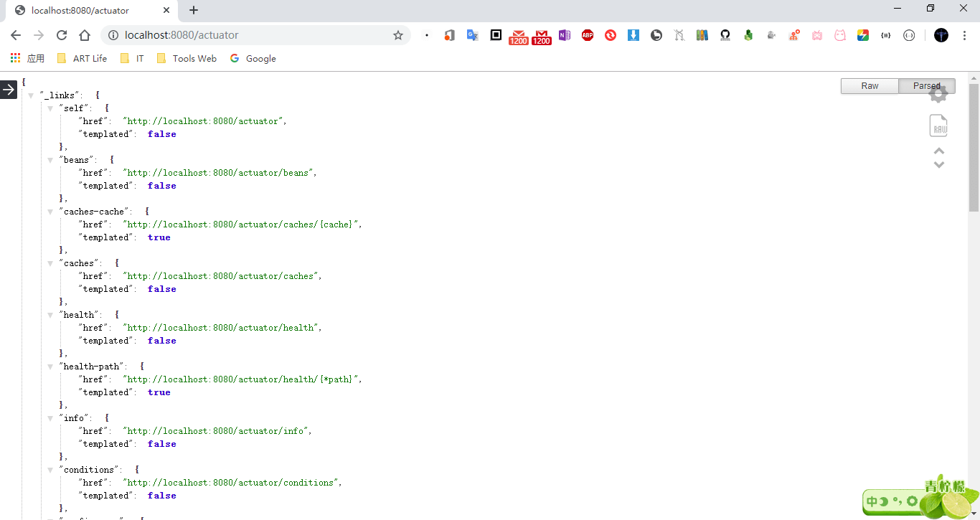Click the RAW file download icon
Screen dimensions: 980x520
tap(938, 126)
